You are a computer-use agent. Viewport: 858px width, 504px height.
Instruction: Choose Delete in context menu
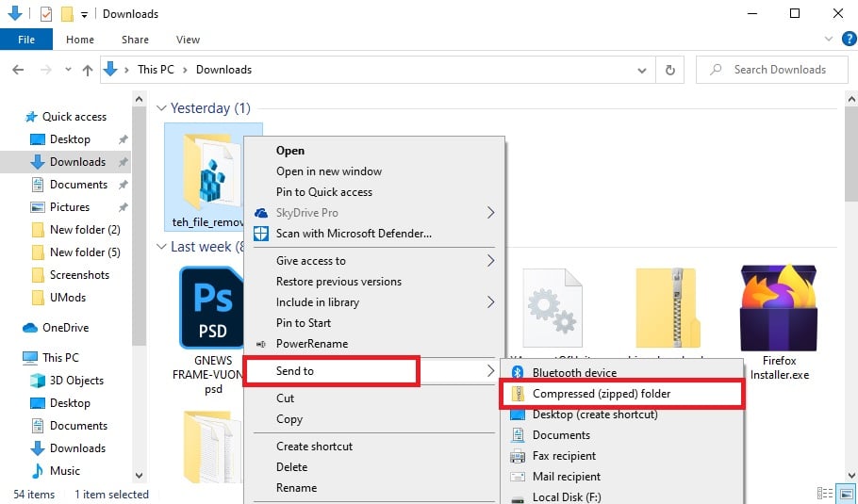coord(291,467)
